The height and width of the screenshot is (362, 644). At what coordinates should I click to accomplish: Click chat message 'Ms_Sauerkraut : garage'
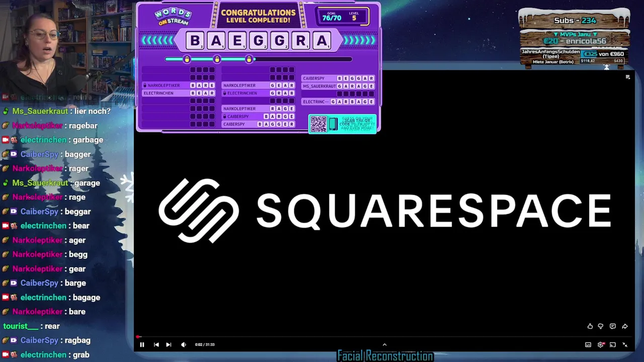51,183
